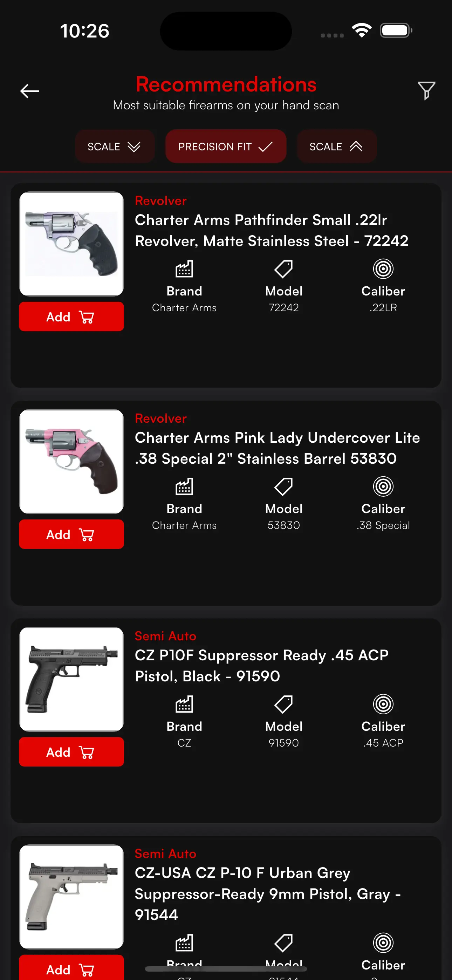Image resolution: width=452 pixels, height=980 pixels.
Task: Open CZ P10F black pistol thumbnail
Action: tap(71, 679)
